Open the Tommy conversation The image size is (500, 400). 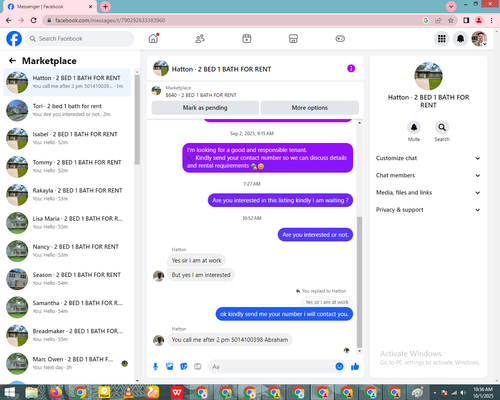point(67,166)
